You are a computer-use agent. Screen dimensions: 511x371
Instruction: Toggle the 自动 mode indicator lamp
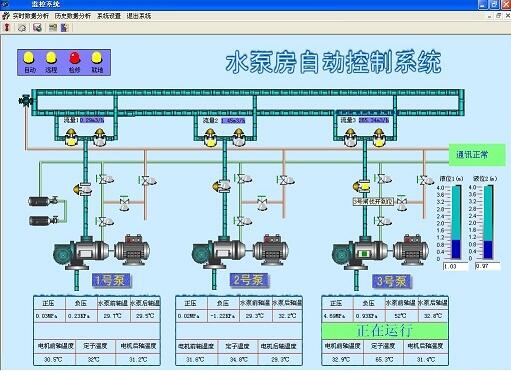click(29, 57)
